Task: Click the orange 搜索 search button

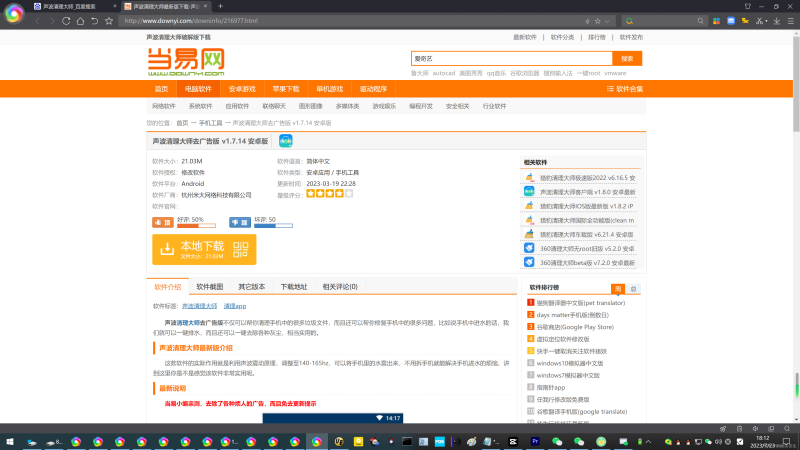Action: tap(627, 59)
